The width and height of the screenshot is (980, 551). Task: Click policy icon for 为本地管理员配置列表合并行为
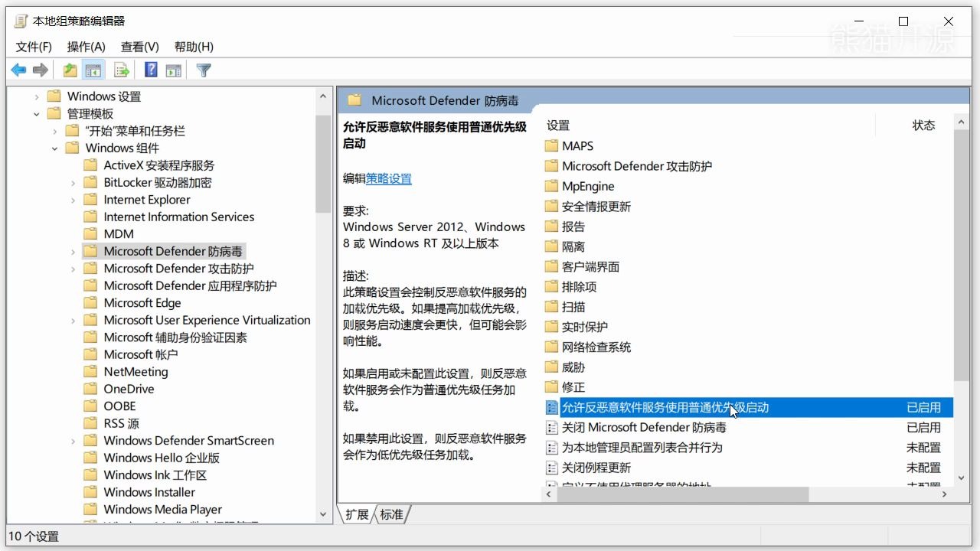coord(551,448)
